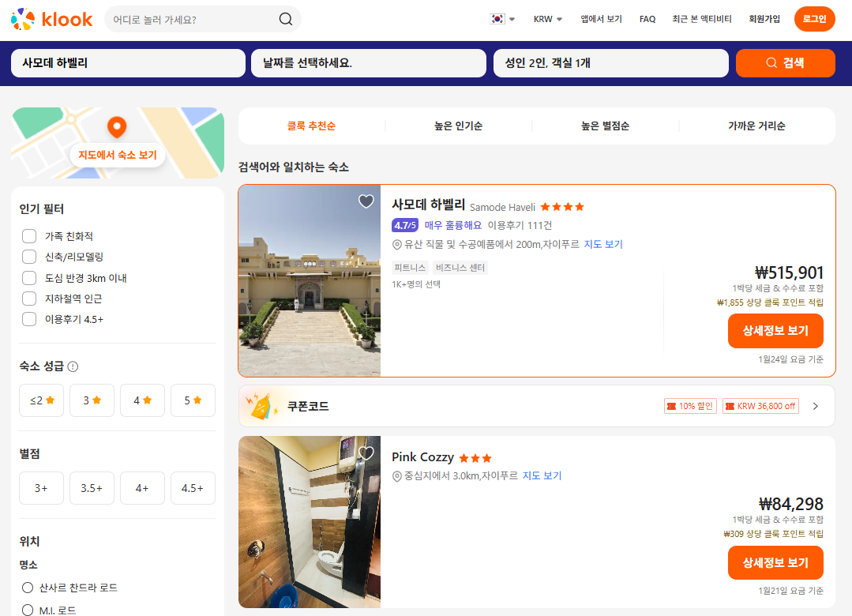Check 도심 반경 3km 이내

pos(29,278)
